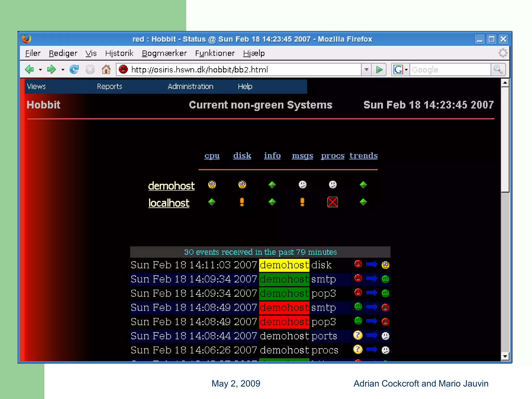This screenshot has width=532, height=399.
Task: Click localhost trends green diamond icon
Action: click(x=363, y=202)
